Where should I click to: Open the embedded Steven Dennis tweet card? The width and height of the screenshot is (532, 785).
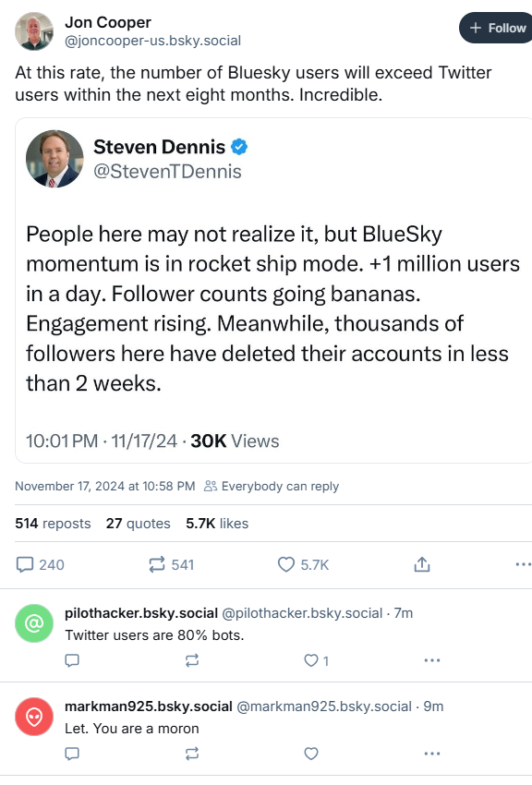coord(273,290)
